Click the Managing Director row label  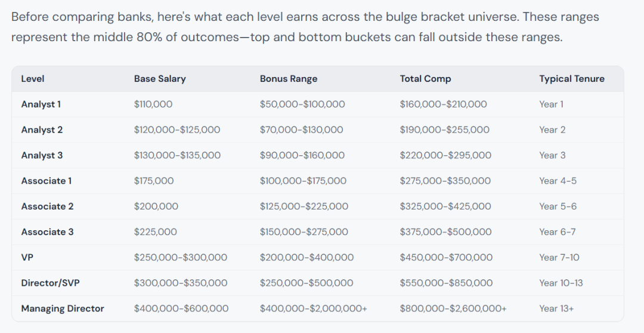tap(63, 309)
